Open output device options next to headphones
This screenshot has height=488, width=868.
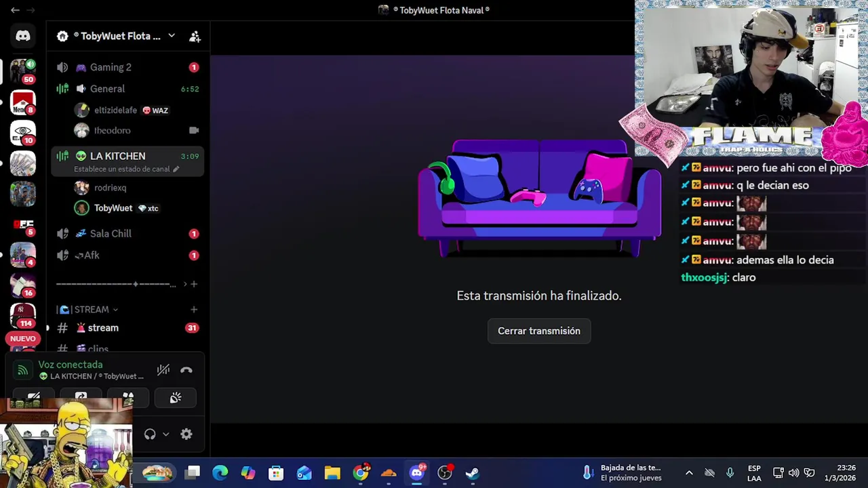[165, 434]
